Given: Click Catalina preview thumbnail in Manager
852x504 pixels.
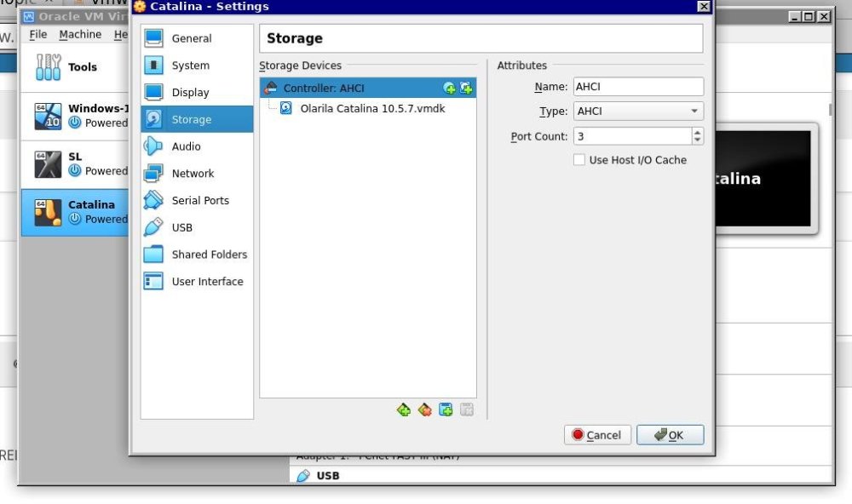Looking at the screenshot, I should click(x=763, y=179).
